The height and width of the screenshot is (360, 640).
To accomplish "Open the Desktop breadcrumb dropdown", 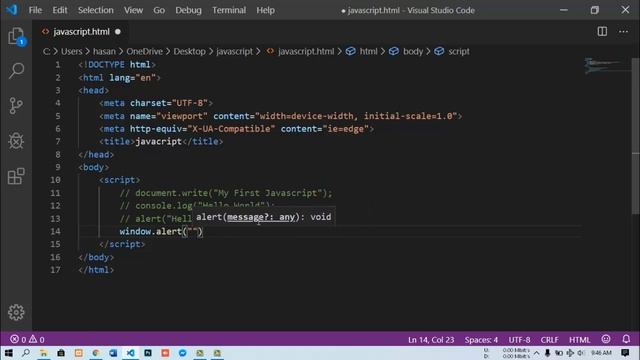I will (189, 51).
